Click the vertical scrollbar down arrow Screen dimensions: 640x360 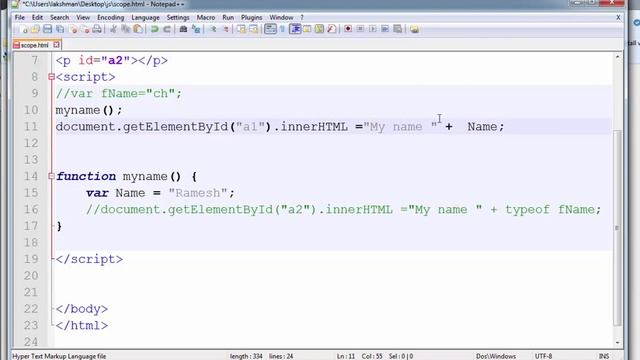[x=617, y=343]
